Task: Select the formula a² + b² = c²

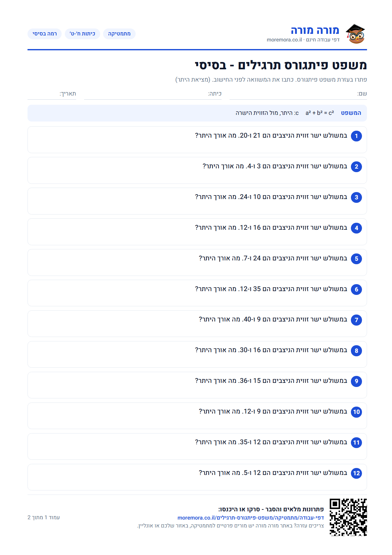Action: 320,113
